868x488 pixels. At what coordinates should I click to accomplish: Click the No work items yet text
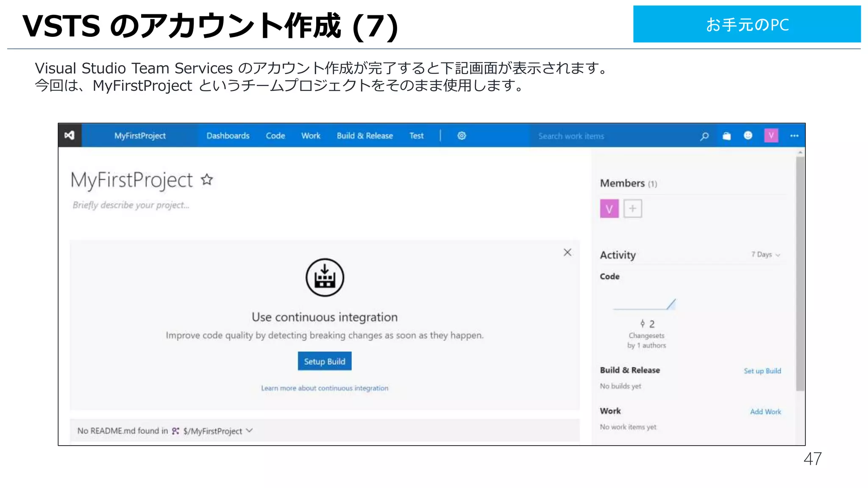point(628,427)
